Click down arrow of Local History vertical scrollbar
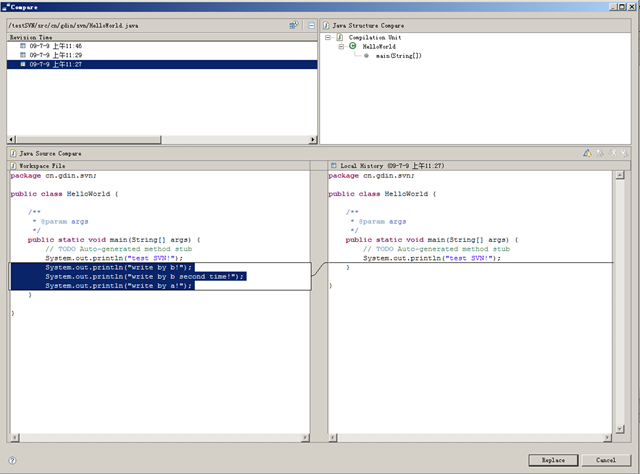Screen dimensions: 640x474 [620, 429]
